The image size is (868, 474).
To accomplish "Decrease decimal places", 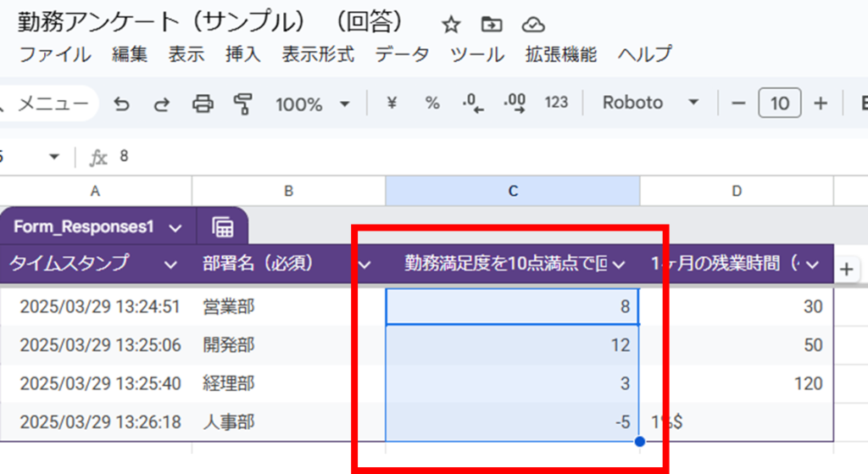I will (x=472, y=103).
